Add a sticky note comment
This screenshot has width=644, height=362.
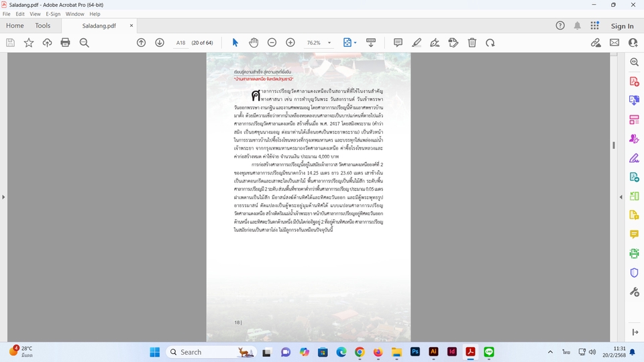point(398,43)
